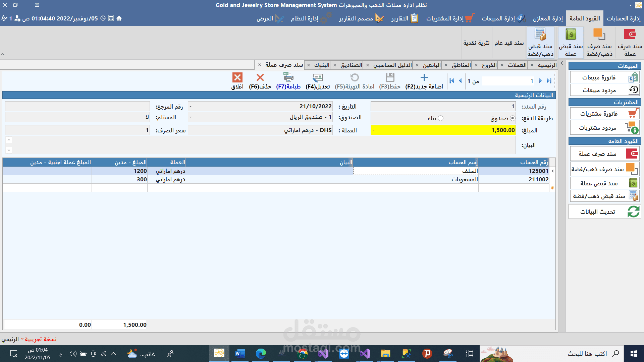644x362 pixels.
Task: Click the red Close (اغلاق) icon
Action: pyautogui.click(x=237, y=78)
